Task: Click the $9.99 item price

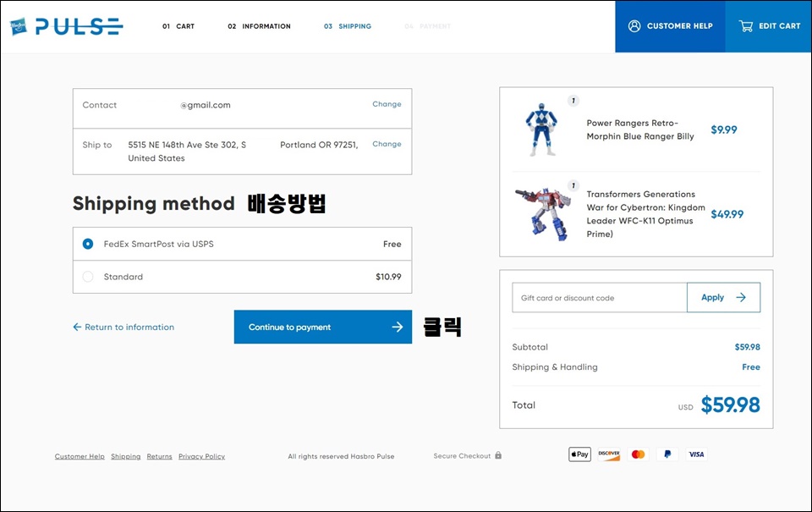Action: click(x=724, y=129)
